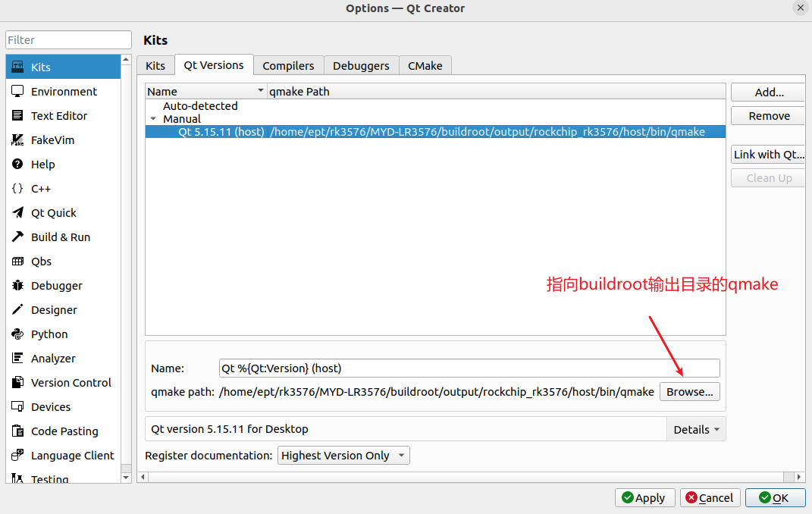Click the Auto-detected tree row
The image size is (812, 514).
[200, 105]
